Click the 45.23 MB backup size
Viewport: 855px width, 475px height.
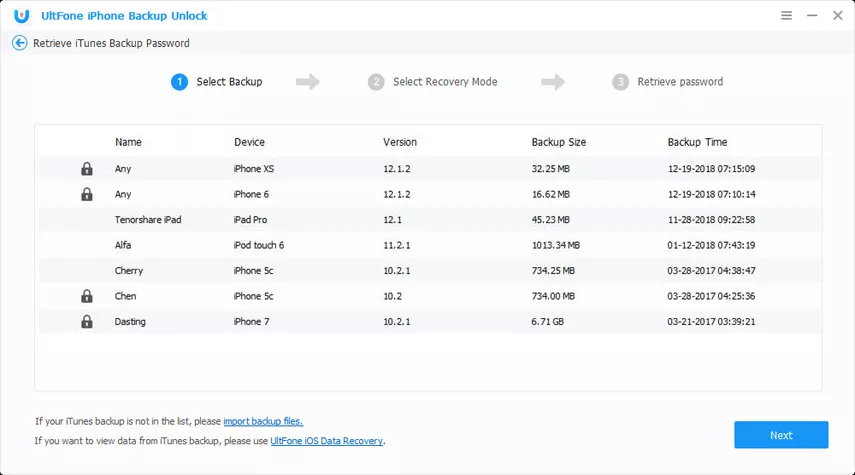point(550,220)
